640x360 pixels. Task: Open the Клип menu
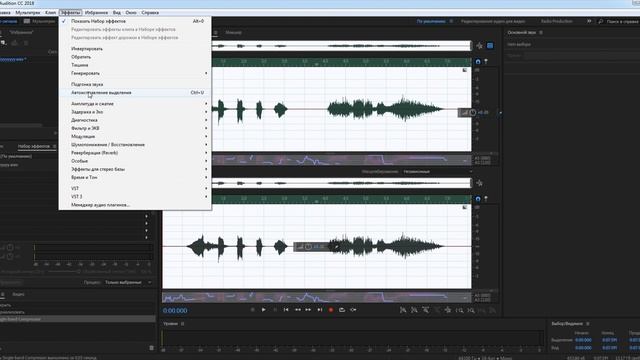click(51, 13)
